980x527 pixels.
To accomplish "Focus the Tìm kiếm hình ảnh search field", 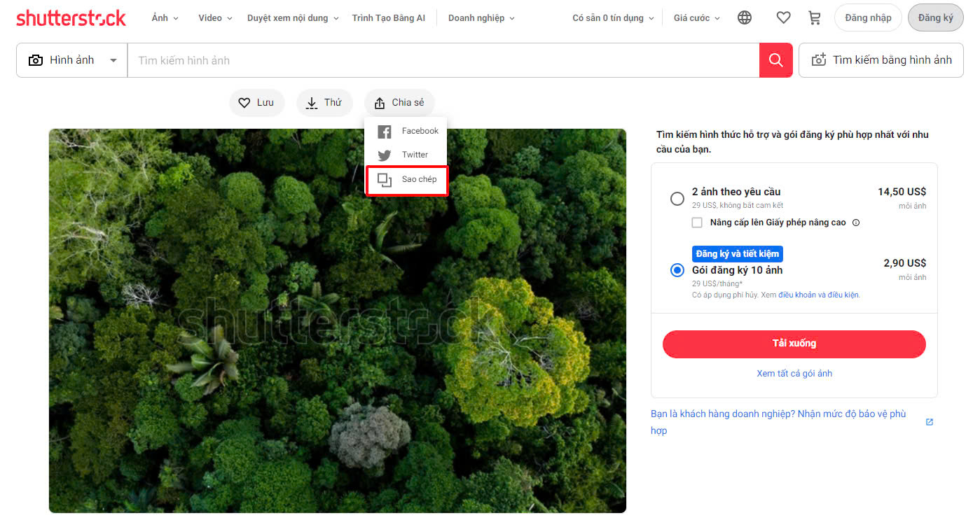I will [x=443, y=60].
